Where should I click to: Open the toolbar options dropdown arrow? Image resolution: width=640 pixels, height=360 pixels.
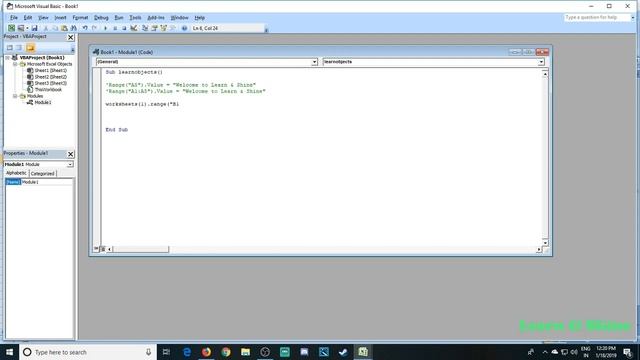(x=266, y=30)
